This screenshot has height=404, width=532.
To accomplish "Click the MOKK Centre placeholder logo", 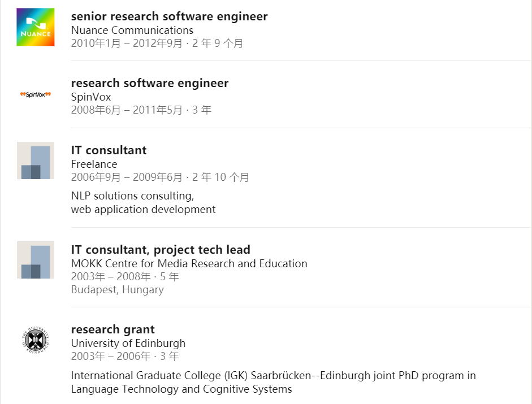I will coord(36,260).
